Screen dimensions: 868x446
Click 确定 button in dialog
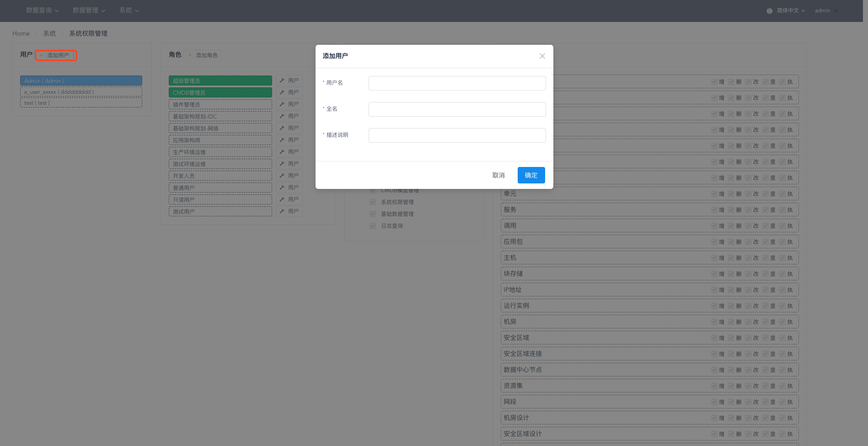(531, 175)
